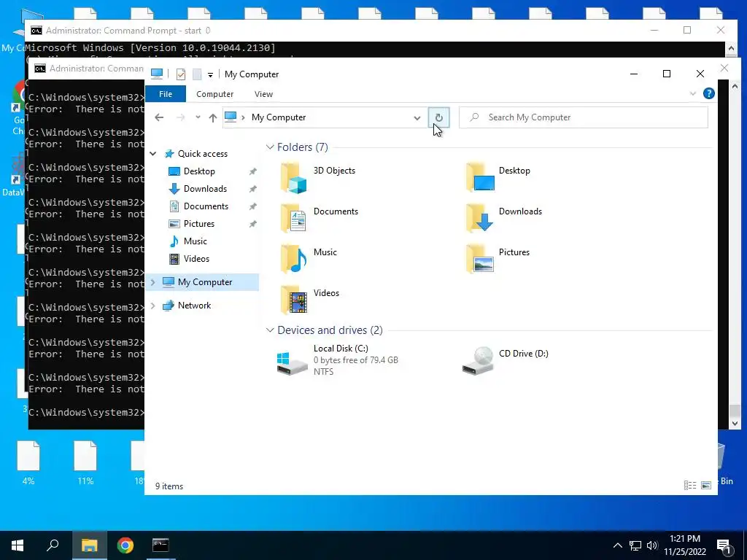Open the Pictures folder in main pane
Screen dimensions: 747x560
click(x=479, y=260)
